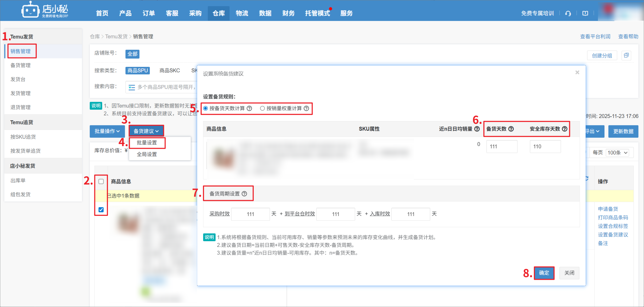Click the window icon beside 创建分组
The image size is (644, 307).
click(626, 55)
